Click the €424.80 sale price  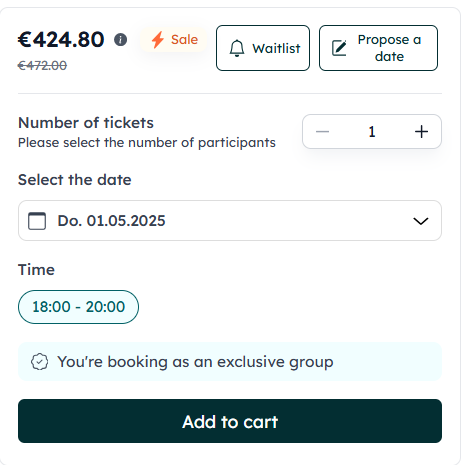pos(61,40)
